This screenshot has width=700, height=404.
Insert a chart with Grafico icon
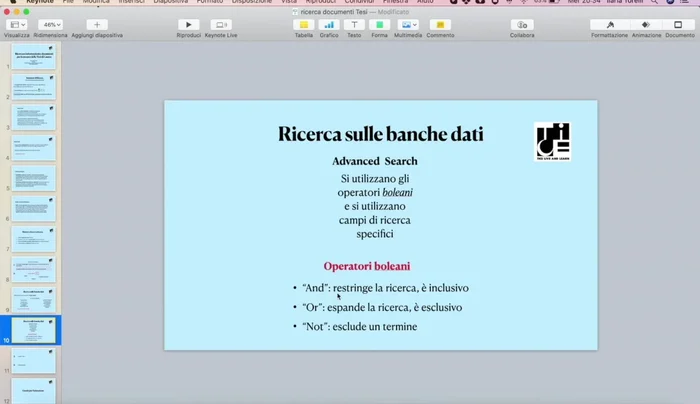pyautogui.click(x=329, y=25)
